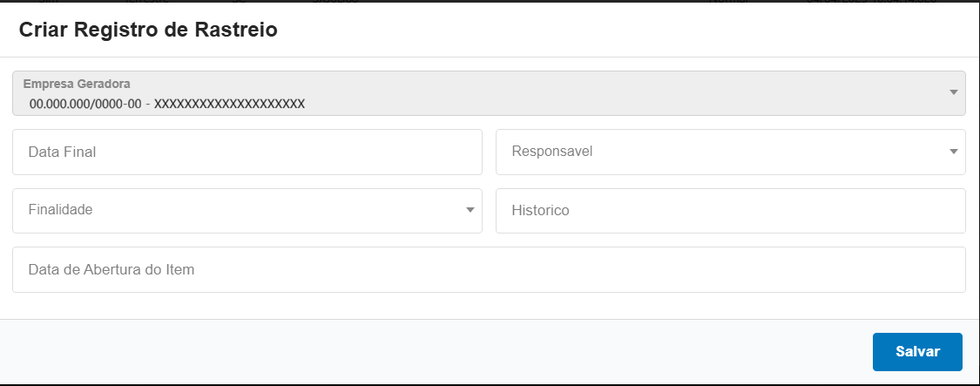Click the Empresa Geradora field label
Image resolution: width=980 pixels, height=386 pixels.
click(77, 85)
